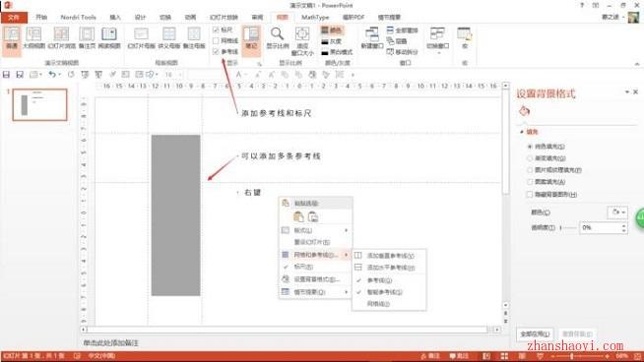Screen dimensions: 644x362
Task: Toggle the Ruler checkbox
Action: tap(216, 30)
